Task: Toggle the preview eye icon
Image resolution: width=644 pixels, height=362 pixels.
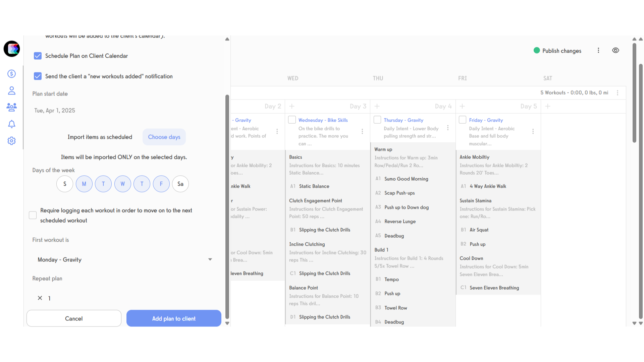Action: 615,50
